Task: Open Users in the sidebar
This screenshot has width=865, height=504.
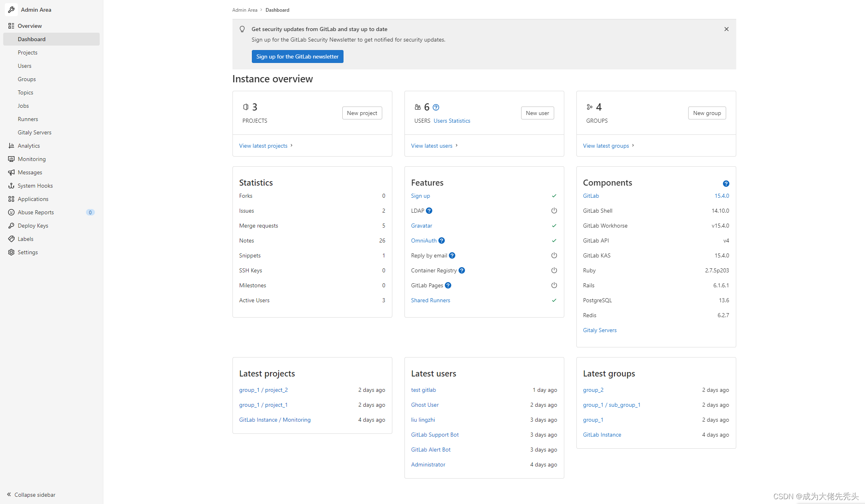Action: click(x=51, y=66)
